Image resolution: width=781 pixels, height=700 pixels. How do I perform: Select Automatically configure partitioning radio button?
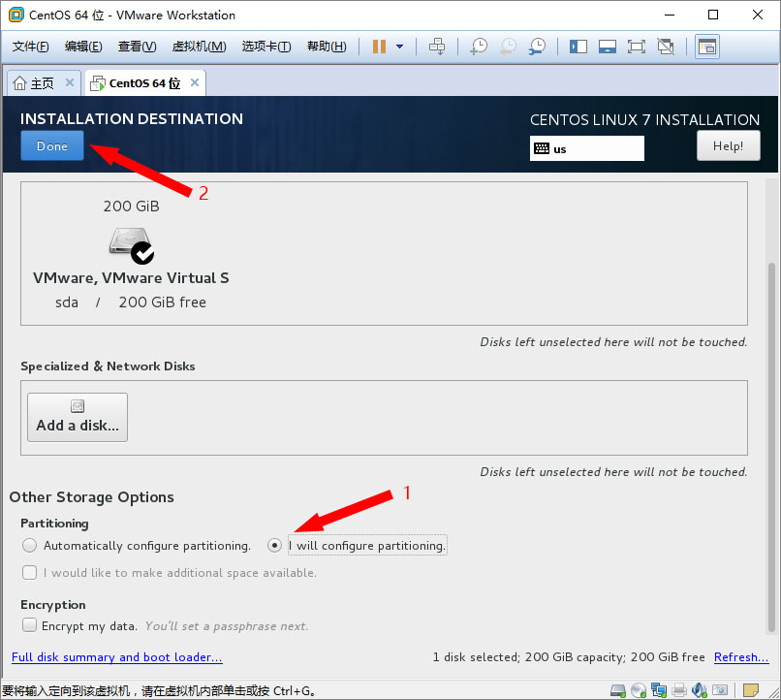tap(30, 546)
